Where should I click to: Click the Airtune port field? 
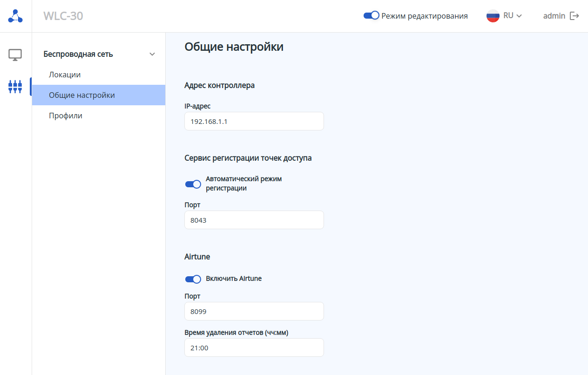tap(254, 311)
